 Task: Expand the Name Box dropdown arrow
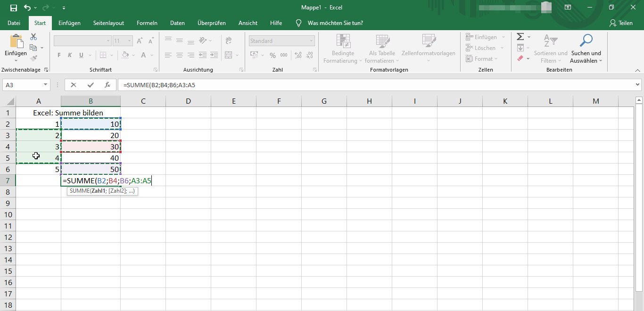46,85
